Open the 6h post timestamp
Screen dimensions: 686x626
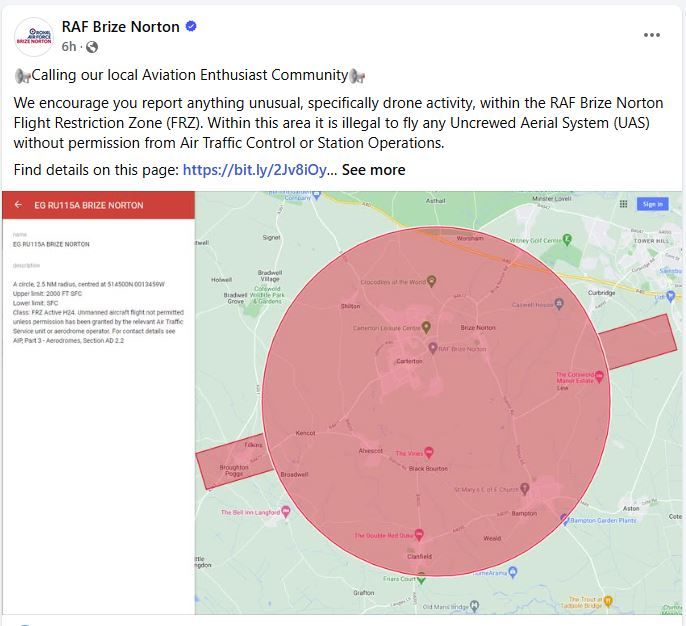[x=68, y=47]
